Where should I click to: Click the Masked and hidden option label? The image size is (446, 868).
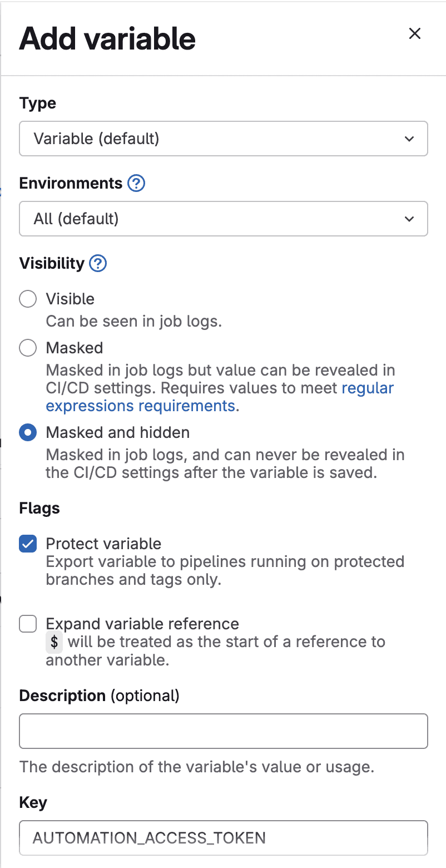[x=117, y=432]
